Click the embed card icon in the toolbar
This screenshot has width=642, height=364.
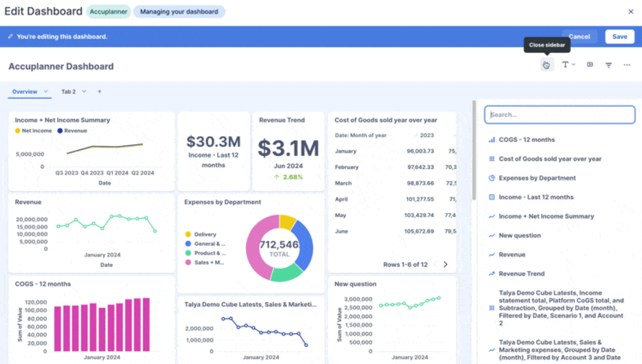590,64
